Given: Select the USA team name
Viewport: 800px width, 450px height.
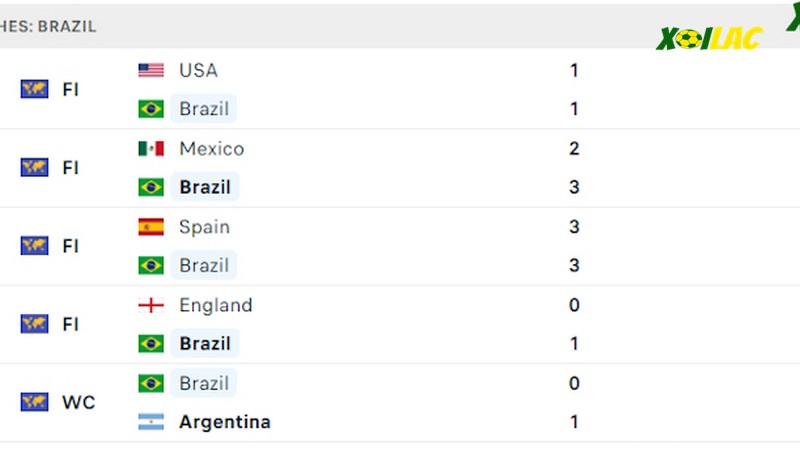Looking at the screenshot, I should click(198, 70).
